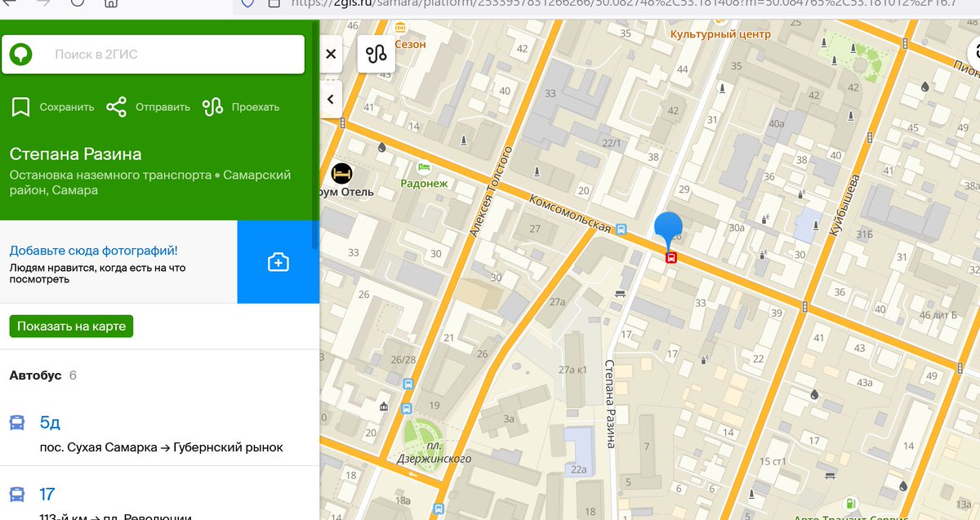The height and width of the screenshot is (520, 980).
Task: Click 'пос. Сухая Самарка → Губернский рынок' text
Action: click(x=162, y=447)
